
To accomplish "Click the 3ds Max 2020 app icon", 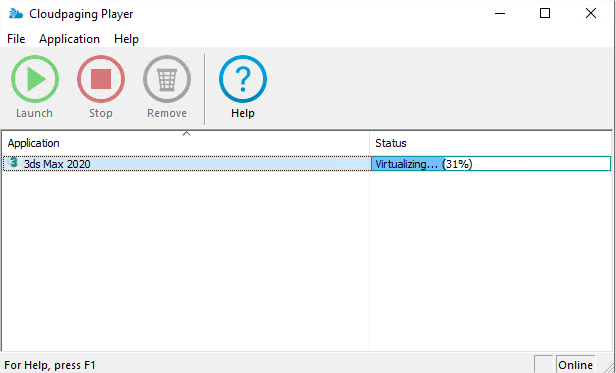I will (14, 163).
